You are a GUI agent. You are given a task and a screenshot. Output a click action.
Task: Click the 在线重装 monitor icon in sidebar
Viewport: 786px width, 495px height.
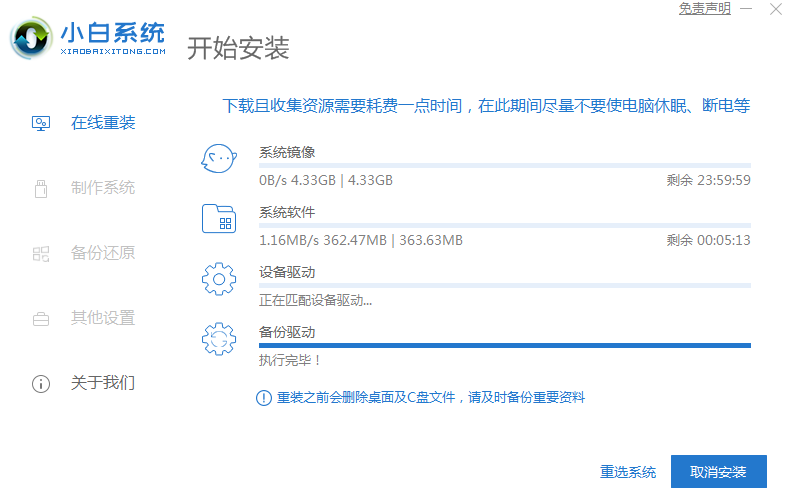(41, 123)
